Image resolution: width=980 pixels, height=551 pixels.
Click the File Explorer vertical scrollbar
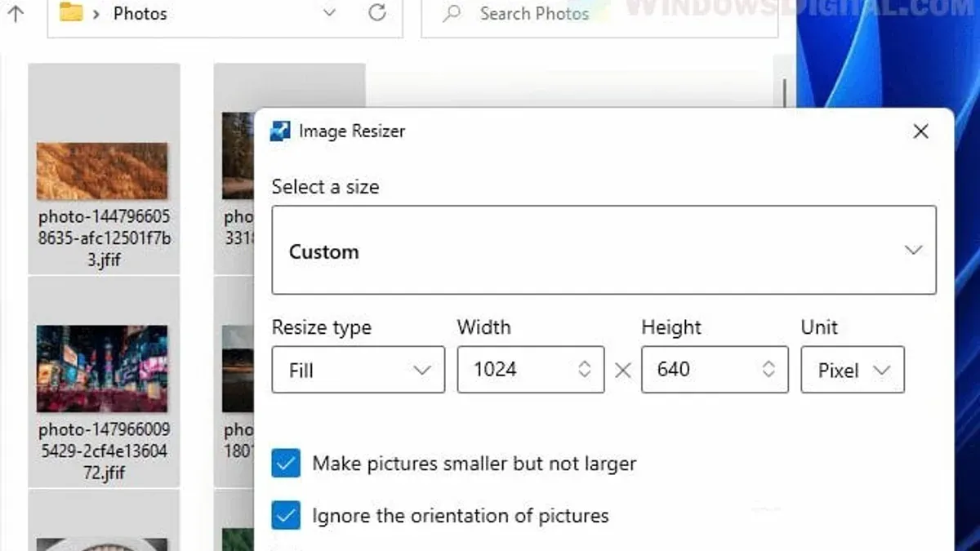[784, 94]
